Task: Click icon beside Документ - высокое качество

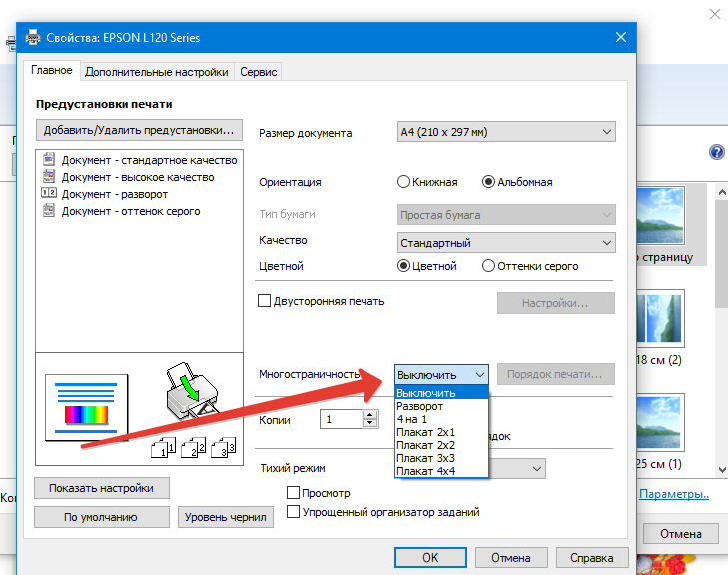Action: point(49,176)
